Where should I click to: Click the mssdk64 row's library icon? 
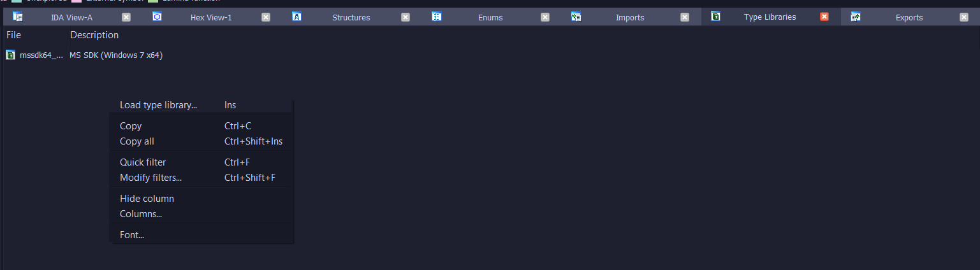[11, 55]
